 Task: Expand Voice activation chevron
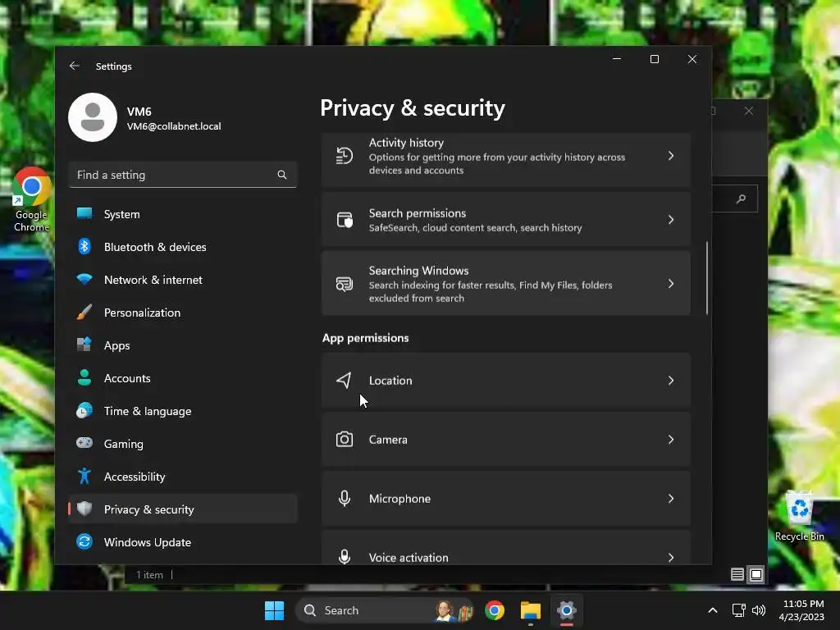point(671,558)
